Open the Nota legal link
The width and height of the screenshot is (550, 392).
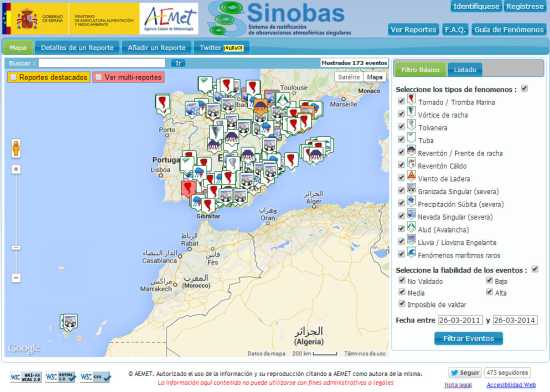coord(458,385)
